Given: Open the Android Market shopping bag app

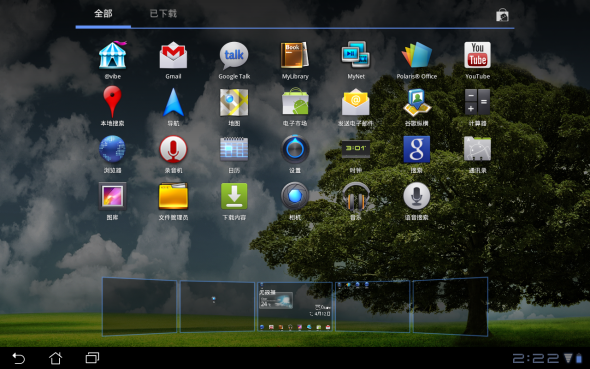Looking at the screenshot, I should [x=295, y=102].
